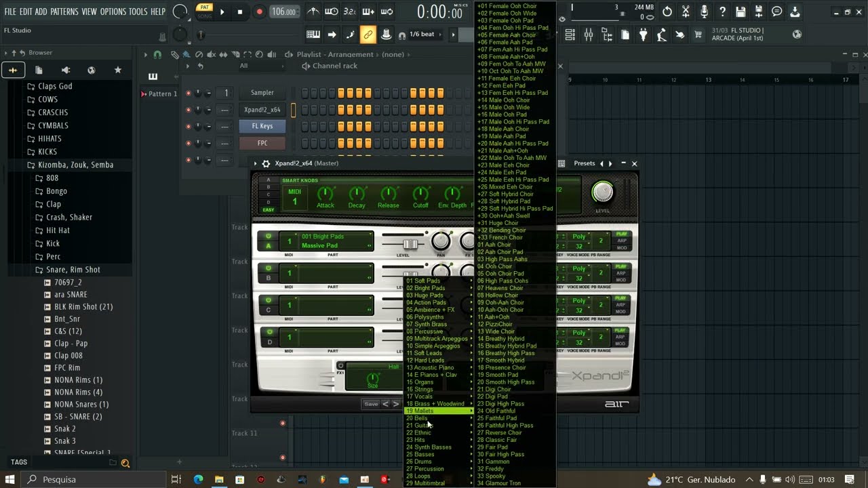Click the browser sounds speaker tab icon
The image size is (868, 488).
(x=65, y=70)
